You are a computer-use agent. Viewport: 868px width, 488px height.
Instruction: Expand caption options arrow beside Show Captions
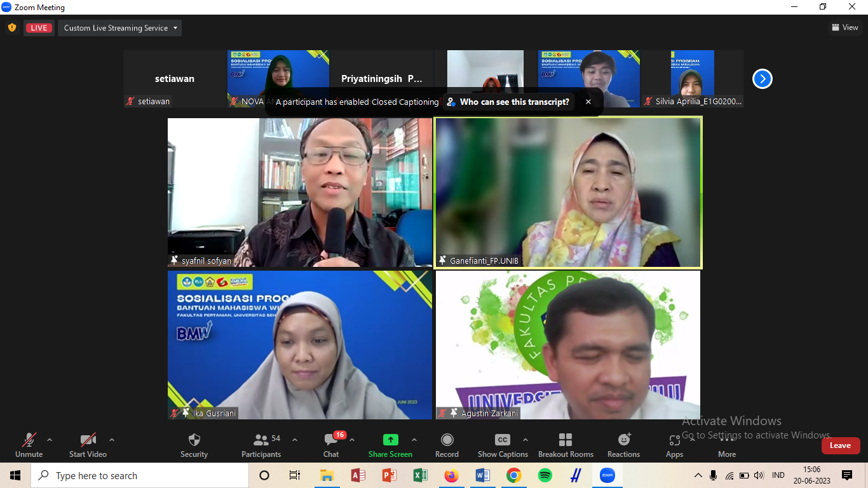[x=526, y=440]
